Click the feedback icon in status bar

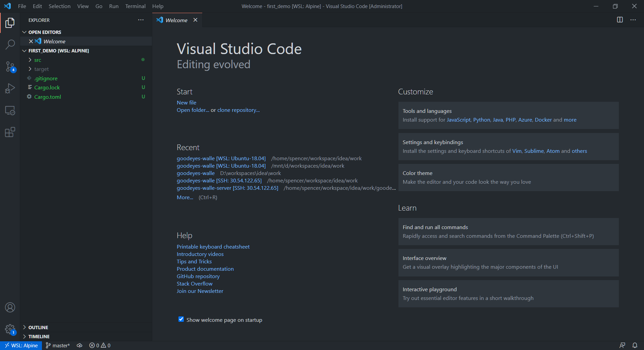point(622,345)
